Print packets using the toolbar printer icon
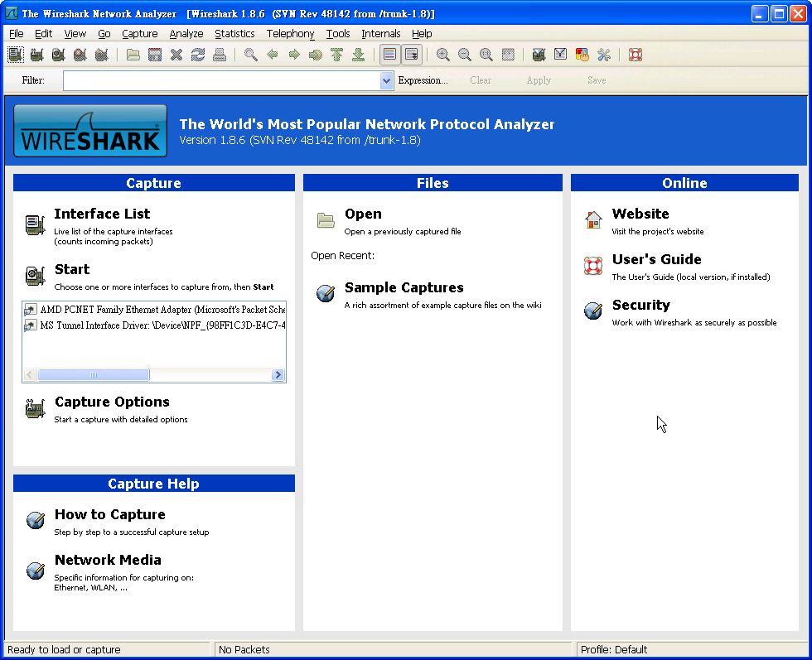The width and height of the screenshot is (812, 660). click(220, 55)
